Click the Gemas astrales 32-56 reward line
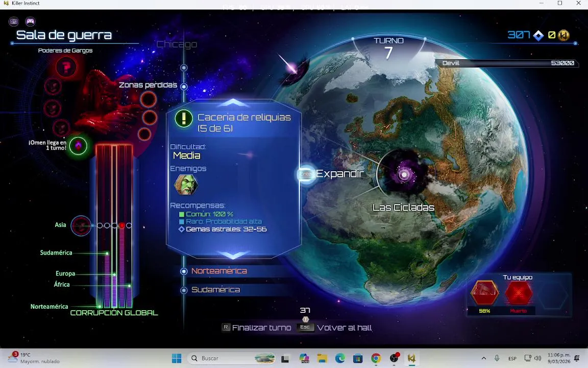Viewport: 588px width, 368px height. pos(223,229)
